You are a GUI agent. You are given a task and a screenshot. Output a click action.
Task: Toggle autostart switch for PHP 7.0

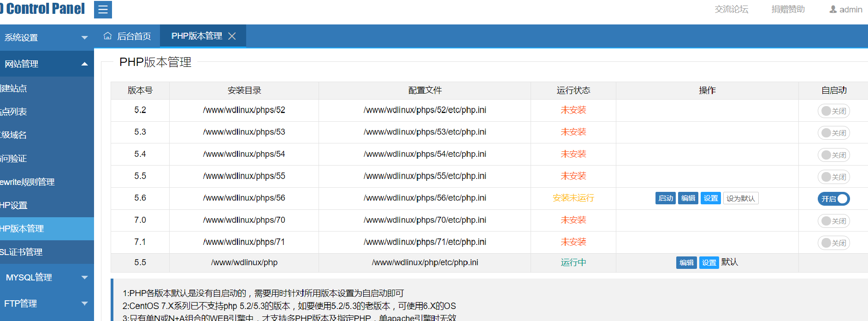pyautogui.click(x=833, y=221)
